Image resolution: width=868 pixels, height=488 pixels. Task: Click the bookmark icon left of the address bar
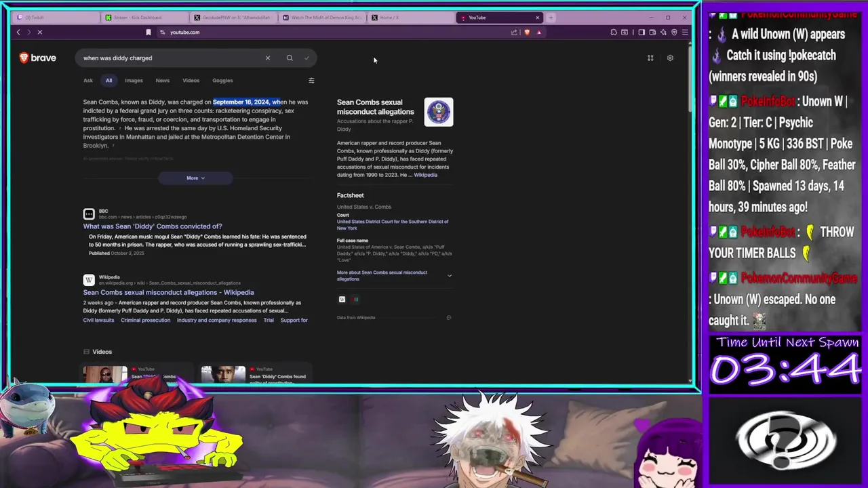[x=148, y=32]
